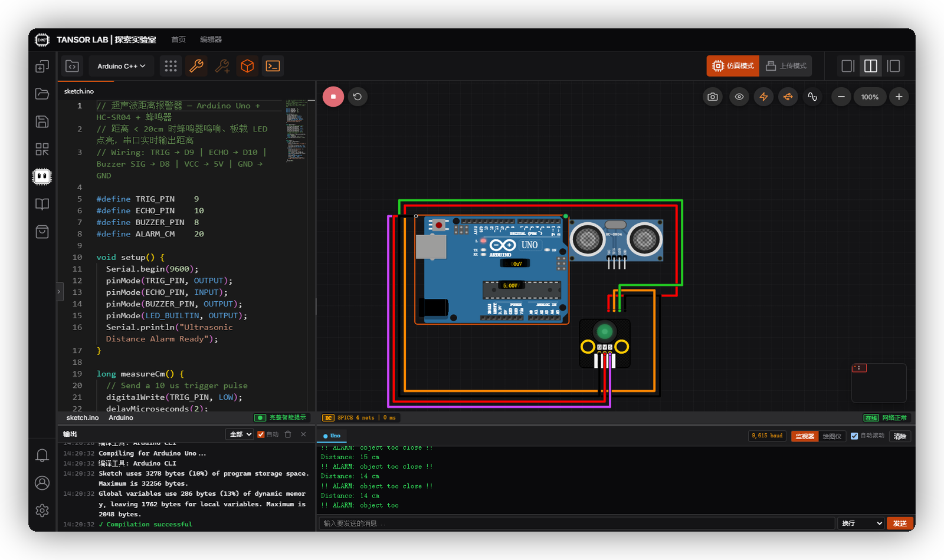
Task: Click the wrench-plus icon in toolbar
Action: coord(222,66)
